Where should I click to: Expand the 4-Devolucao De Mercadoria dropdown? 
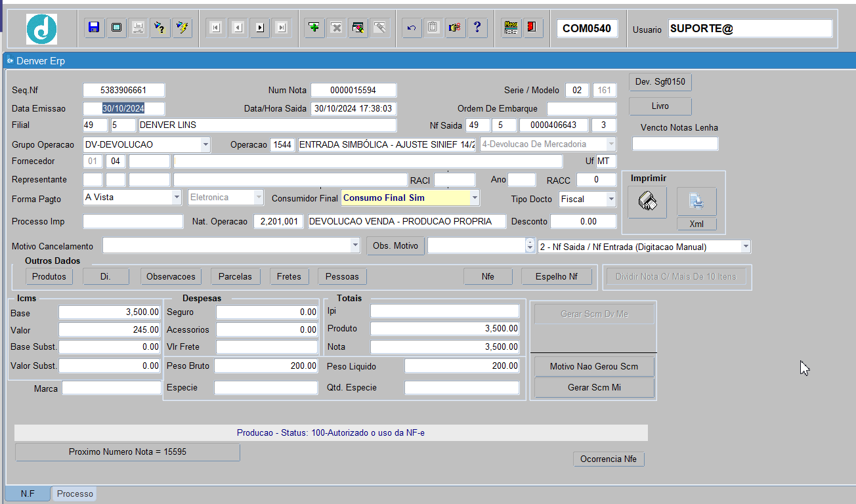point(611,144)
